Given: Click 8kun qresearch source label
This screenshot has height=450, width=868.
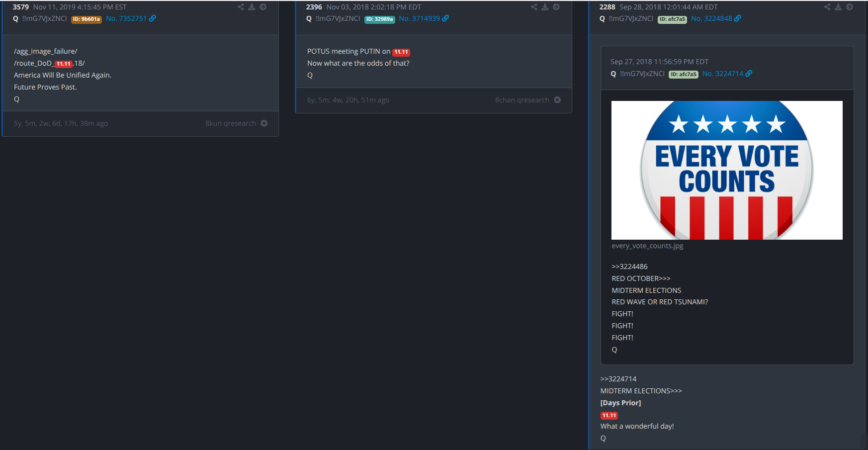Looking at the screenshot, I should pyautogui.click(x=231, y=123).
